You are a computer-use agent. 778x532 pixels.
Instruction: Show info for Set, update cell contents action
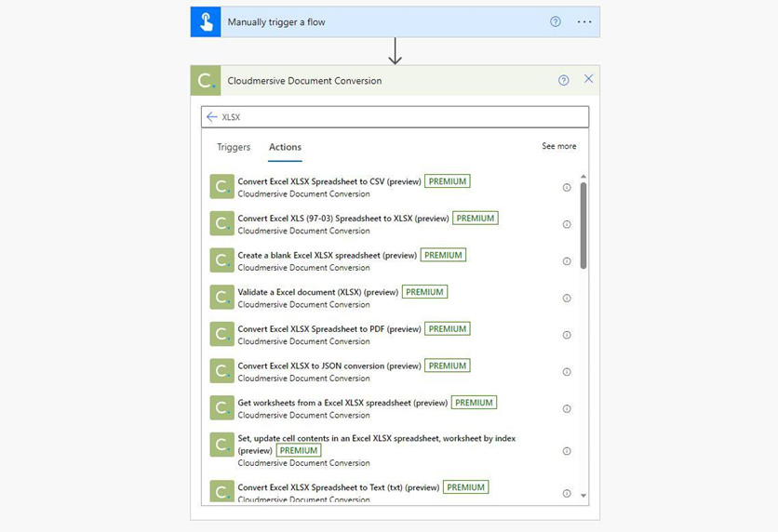567,451
